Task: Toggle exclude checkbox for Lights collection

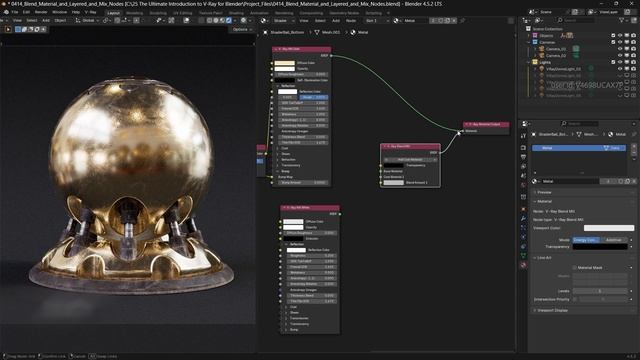Action: pos(613,62)
